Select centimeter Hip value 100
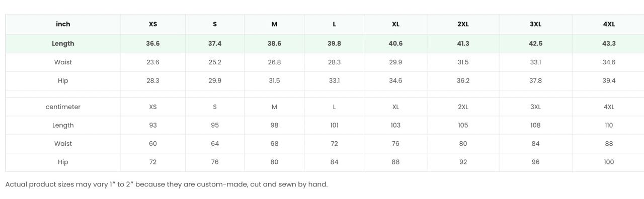This screenshot has height=199, width=644. coord(609,162)
